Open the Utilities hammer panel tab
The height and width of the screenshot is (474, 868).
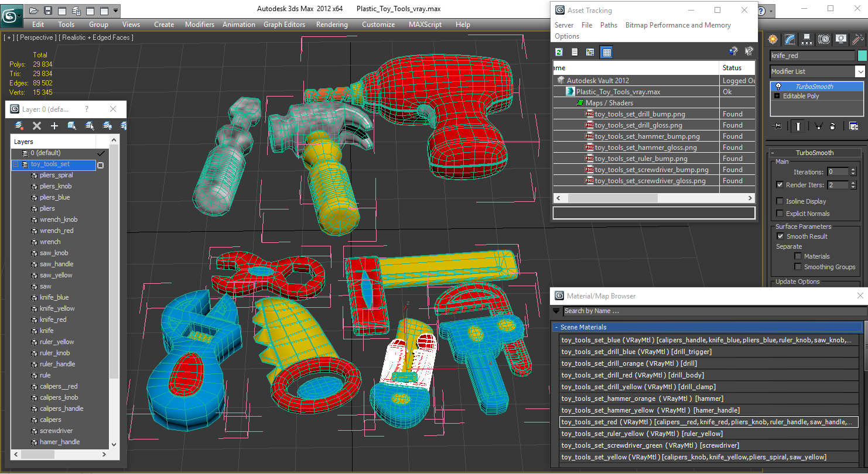[858, 39]
